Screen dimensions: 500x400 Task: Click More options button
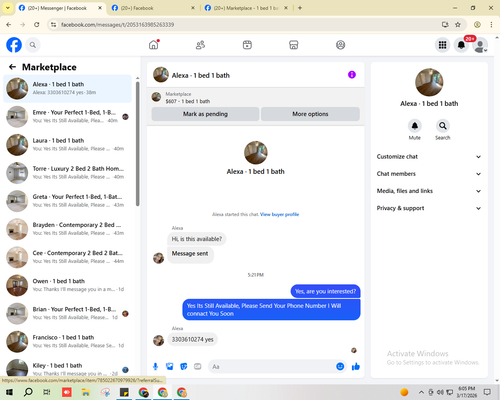coord(310,114)
